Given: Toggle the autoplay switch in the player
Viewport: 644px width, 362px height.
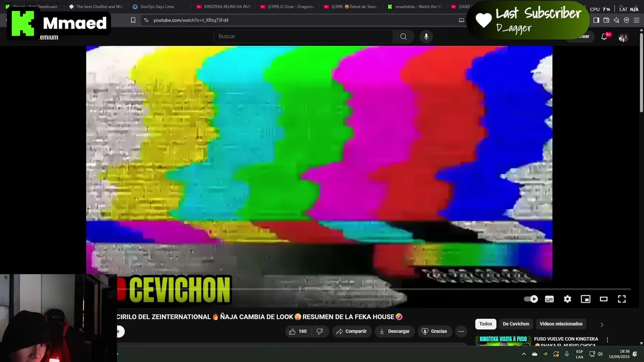Looking at the screenshot, I should 531,299.
